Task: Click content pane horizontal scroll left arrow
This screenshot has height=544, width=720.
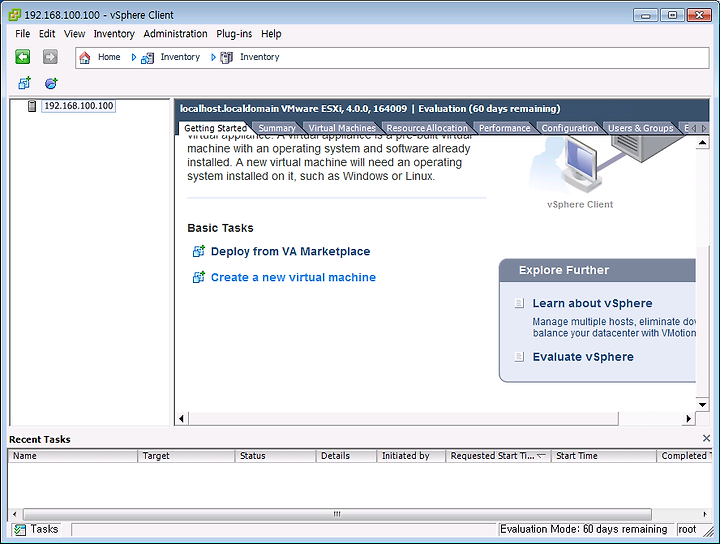Action: point(182,418)
